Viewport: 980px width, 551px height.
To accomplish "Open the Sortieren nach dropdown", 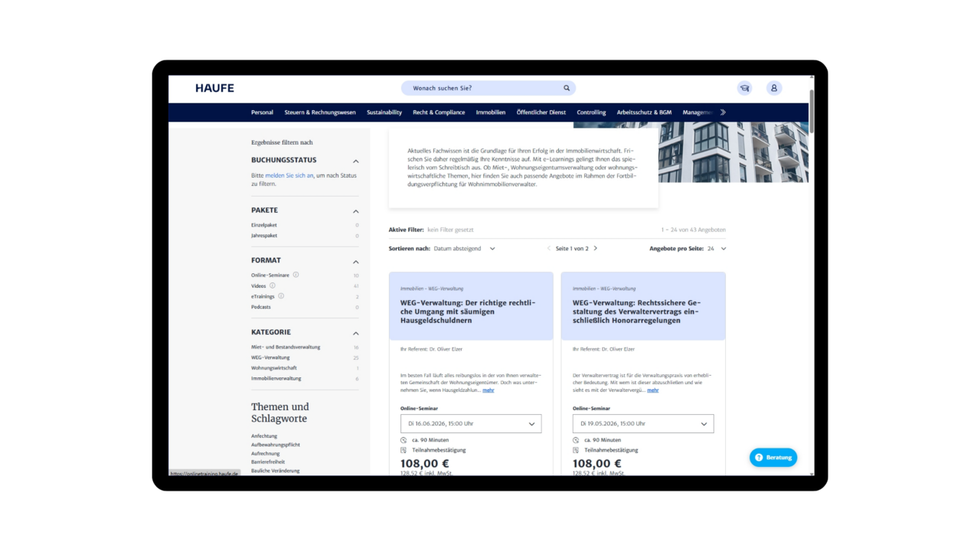I will tap(464, 249).
